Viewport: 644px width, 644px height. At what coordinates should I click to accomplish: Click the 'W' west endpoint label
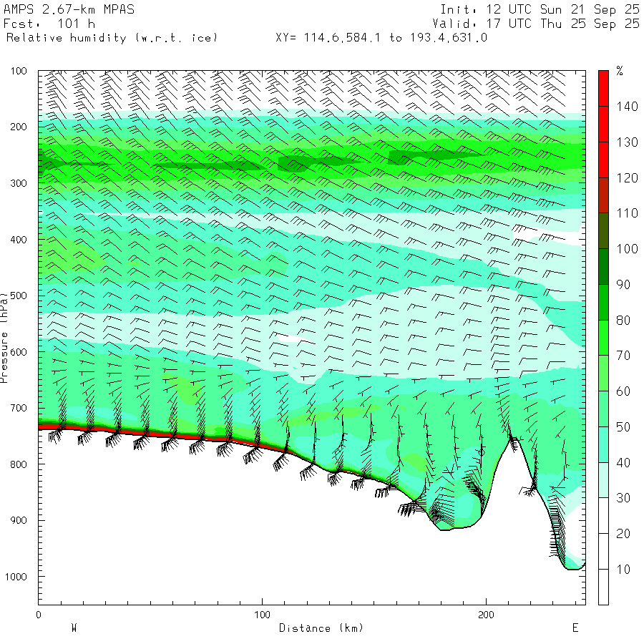pyautogui.click(x=74, y=628)
